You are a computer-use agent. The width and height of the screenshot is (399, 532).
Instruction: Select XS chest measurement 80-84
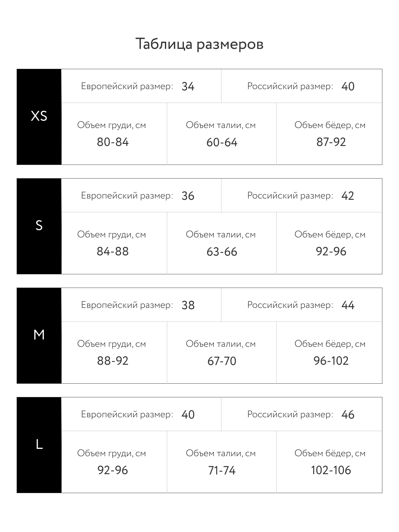coord(113,142)
